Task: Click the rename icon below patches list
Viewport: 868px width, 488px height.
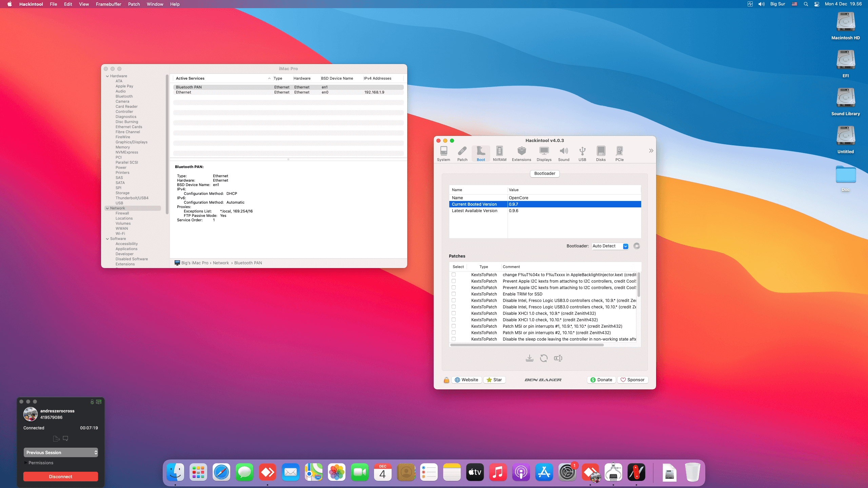Action: (558, 358)
